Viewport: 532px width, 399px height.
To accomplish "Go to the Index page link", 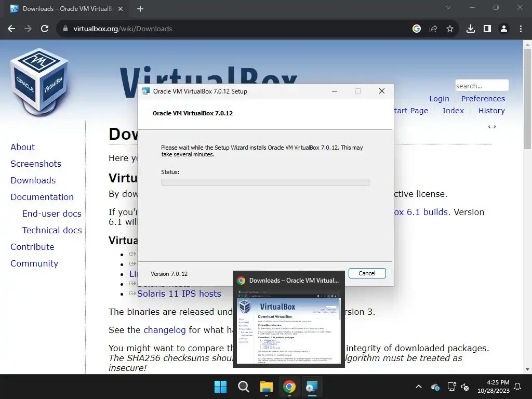I will 453,111.
